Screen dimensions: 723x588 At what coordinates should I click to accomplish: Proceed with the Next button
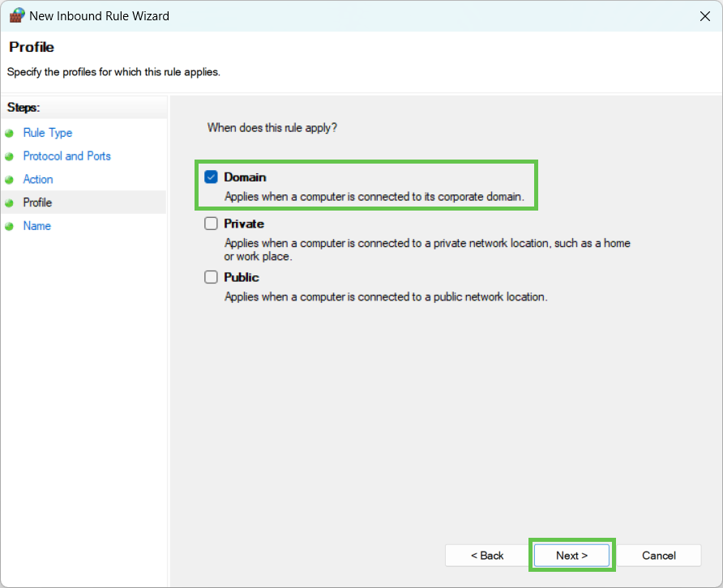tap(571, 556)
